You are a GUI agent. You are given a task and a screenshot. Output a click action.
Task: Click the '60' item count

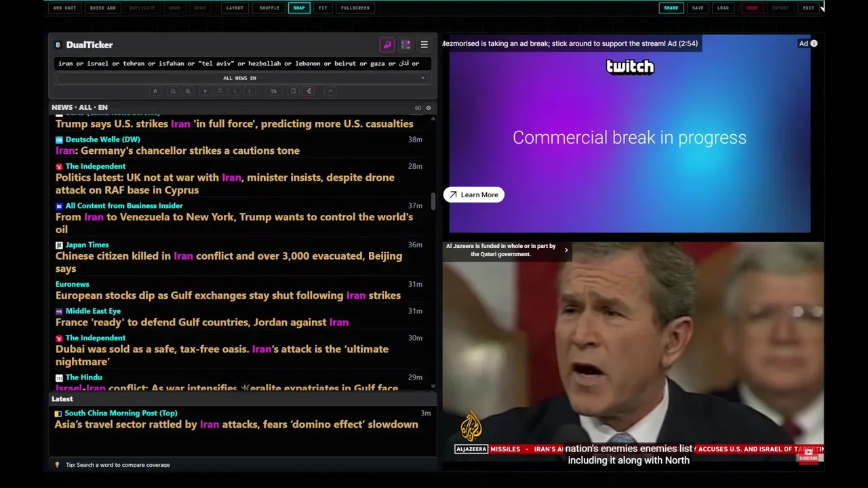418,108
